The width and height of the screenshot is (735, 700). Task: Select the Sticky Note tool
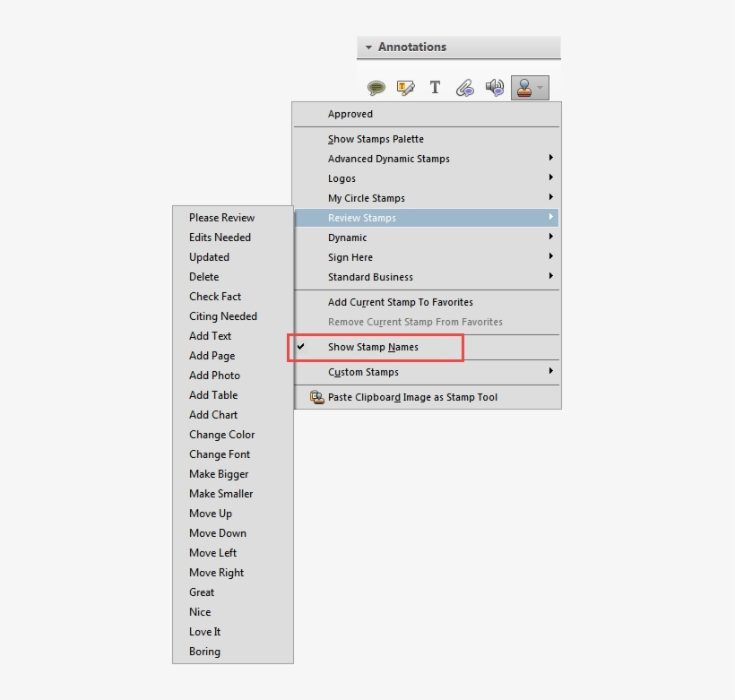tap(376, 87)
